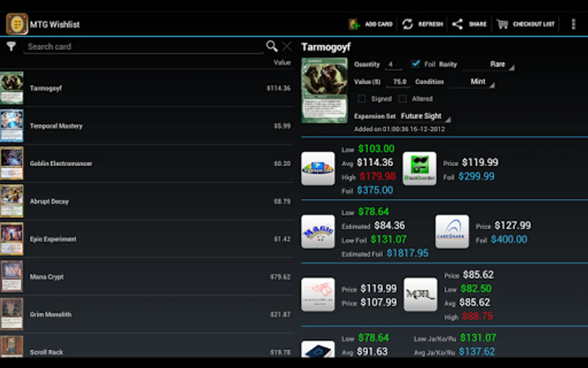The width and height of the screenshot is (588, 368).
Task: Select the Abrupt Decay row name
Action: click(49, 201)
